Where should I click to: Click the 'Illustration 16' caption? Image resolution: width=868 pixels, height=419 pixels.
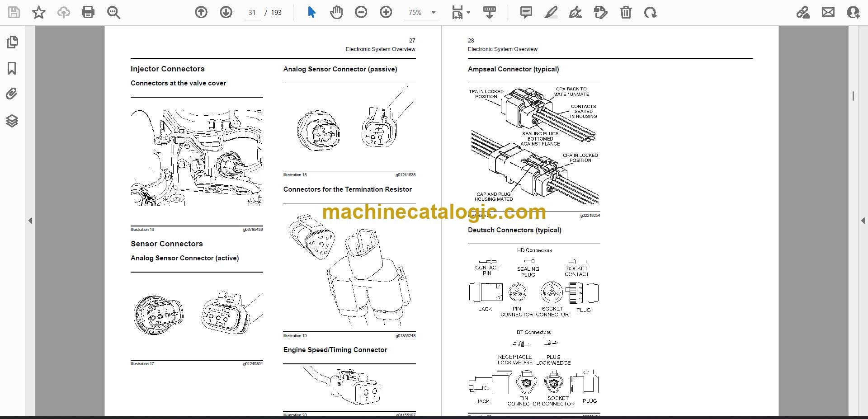(142, 230)
